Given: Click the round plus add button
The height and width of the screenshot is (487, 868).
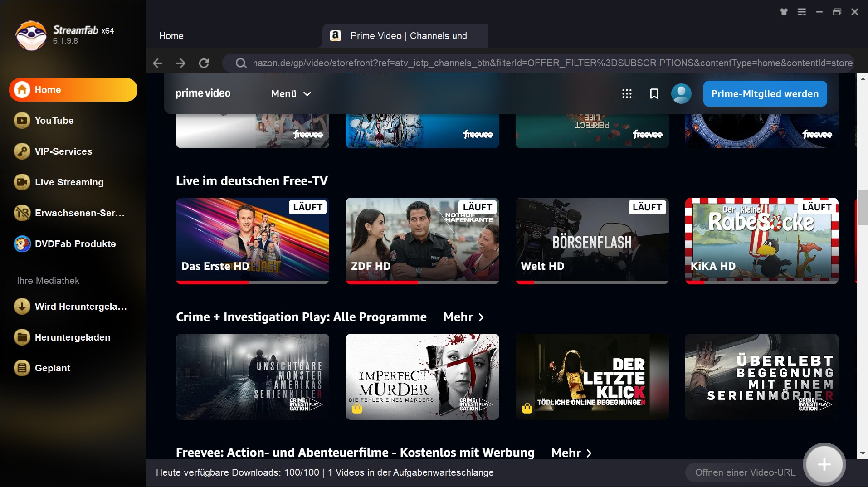Looking at the screenshot, I should (824, 464).
